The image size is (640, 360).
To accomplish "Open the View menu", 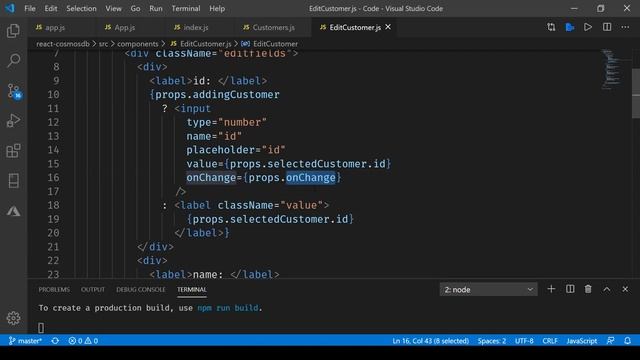I will [x=113, y=8].
